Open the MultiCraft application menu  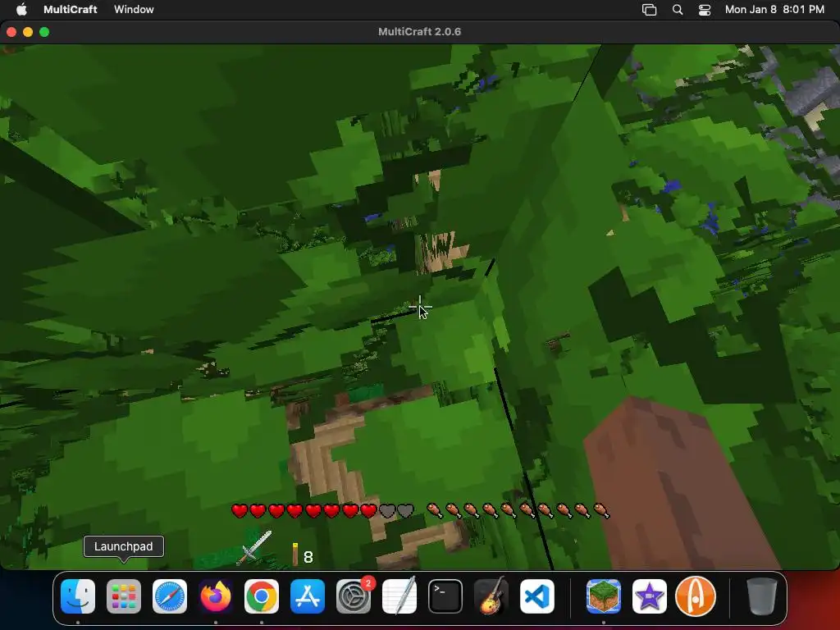(71, 9)
